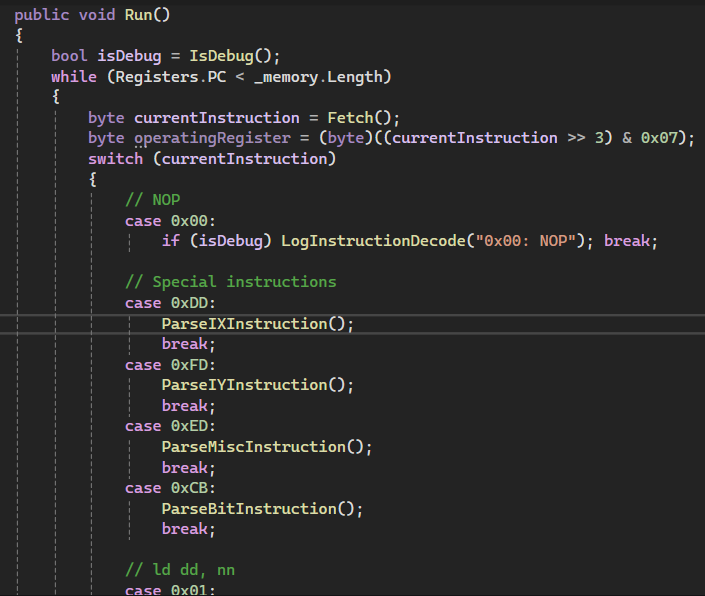Click the bool keyword
Screen dimensions: 705x596
69,56
